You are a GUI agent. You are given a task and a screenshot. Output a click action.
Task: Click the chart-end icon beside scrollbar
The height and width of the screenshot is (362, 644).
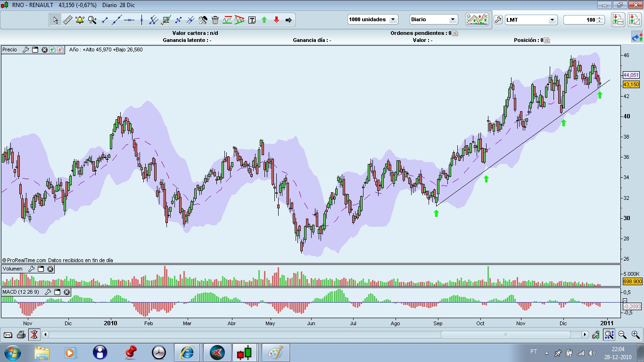point(596,335)
